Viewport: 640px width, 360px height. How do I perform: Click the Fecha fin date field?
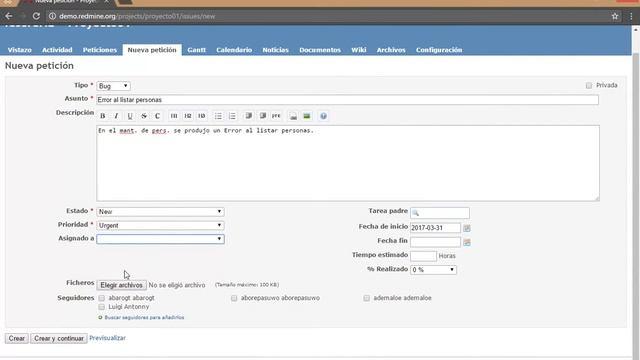[435, 242]
